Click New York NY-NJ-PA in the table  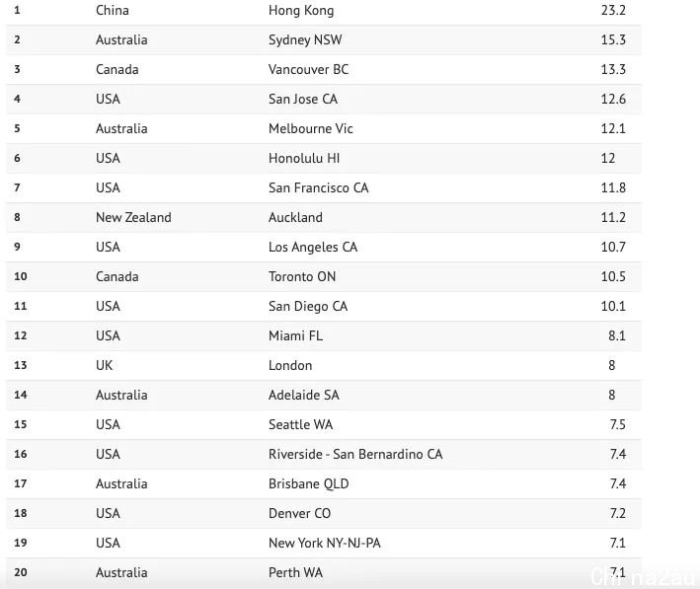pyautogui.click(x=325, y=543)
